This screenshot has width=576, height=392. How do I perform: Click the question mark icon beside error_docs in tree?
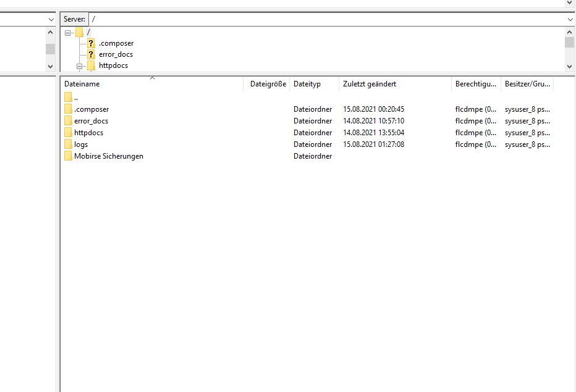point(91,54)
